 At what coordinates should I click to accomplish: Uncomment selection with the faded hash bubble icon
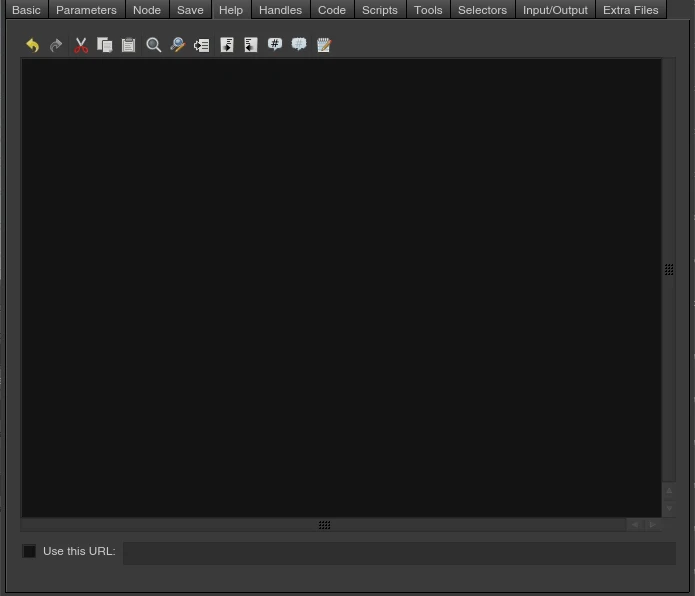point(299,44)
